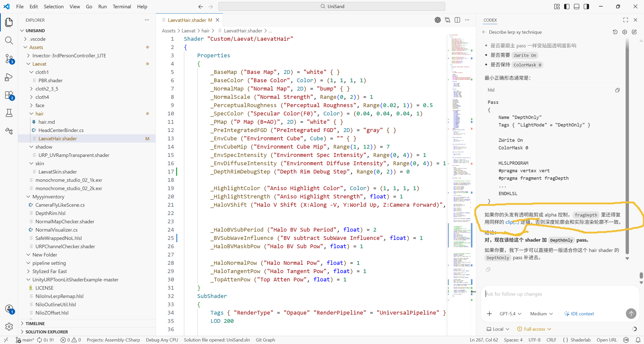Open the Source Control view with badge 3
Viewport: 644px width, 344px height.
click(9, 59)
